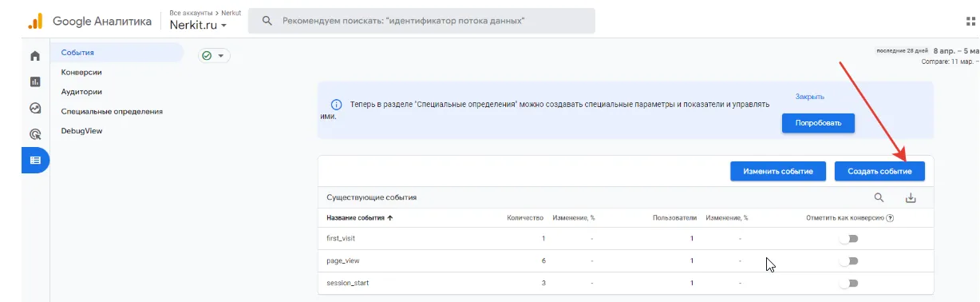Click the search magnifier in the top bar
Viewport: 980px width, 302px height.
(x=267, y=21)
